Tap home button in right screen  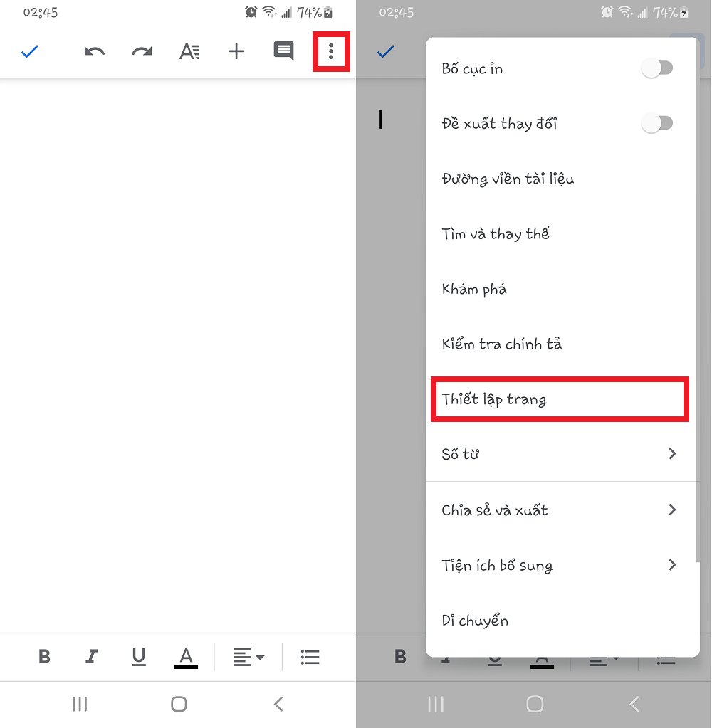(535, 704)
